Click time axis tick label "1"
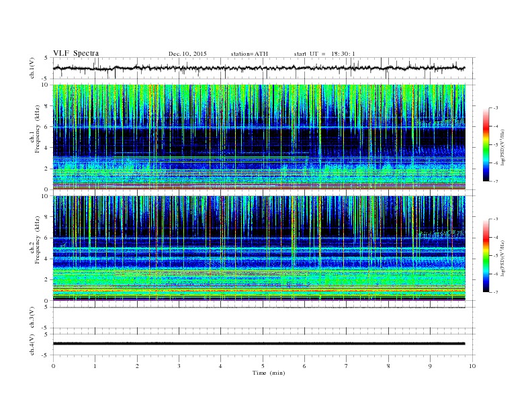Image resolution: width=532 pixels, height=411 pixels. tap(95, 366)
